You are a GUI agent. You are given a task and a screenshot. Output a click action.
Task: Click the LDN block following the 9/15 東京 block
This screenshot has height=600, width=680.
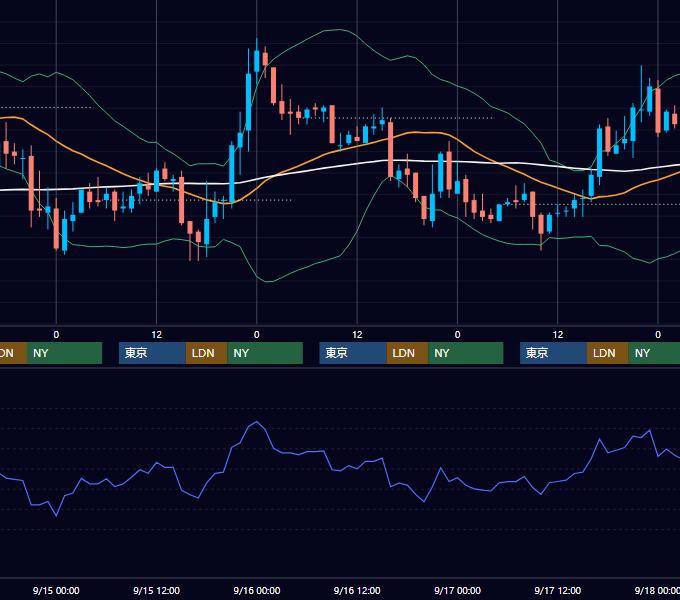(206, 353)
